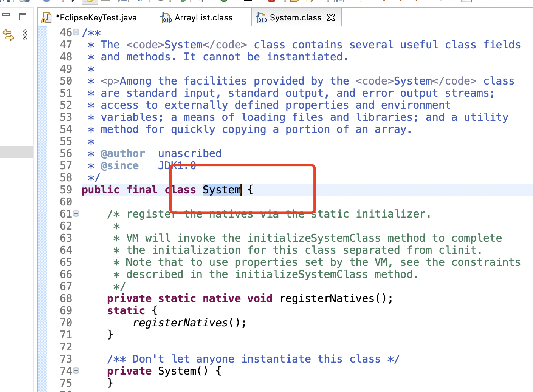Viewport: 533px width, 392px height.
Task: Open the View Menu three-dot icon
Action: pyautogui.click(x=25, y=35)
